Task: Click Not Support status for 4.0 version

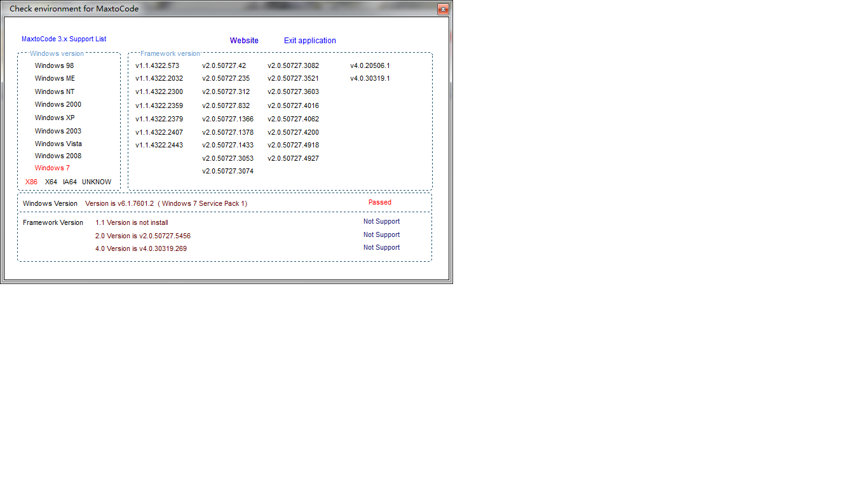Action: [382, 247]
